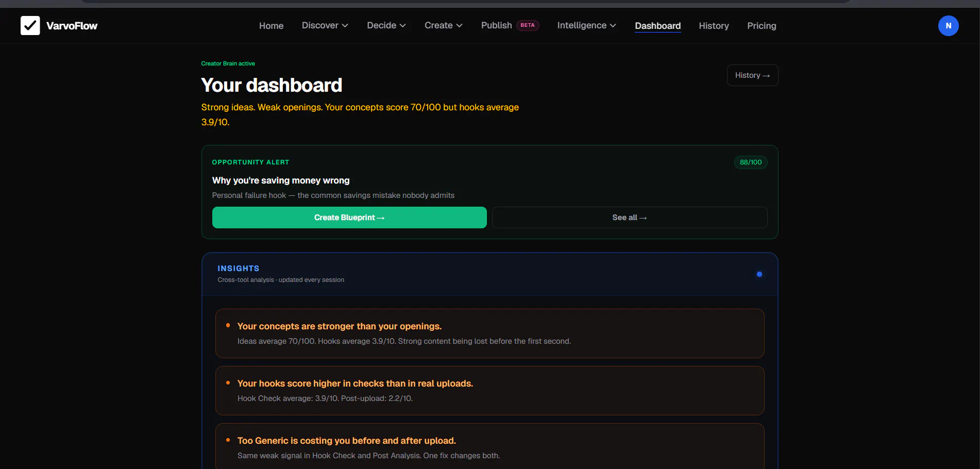Click 'Cross-tool analysis · updated every session' subtitle
This screenshot has width=980, height=469.
coord(281,280)
